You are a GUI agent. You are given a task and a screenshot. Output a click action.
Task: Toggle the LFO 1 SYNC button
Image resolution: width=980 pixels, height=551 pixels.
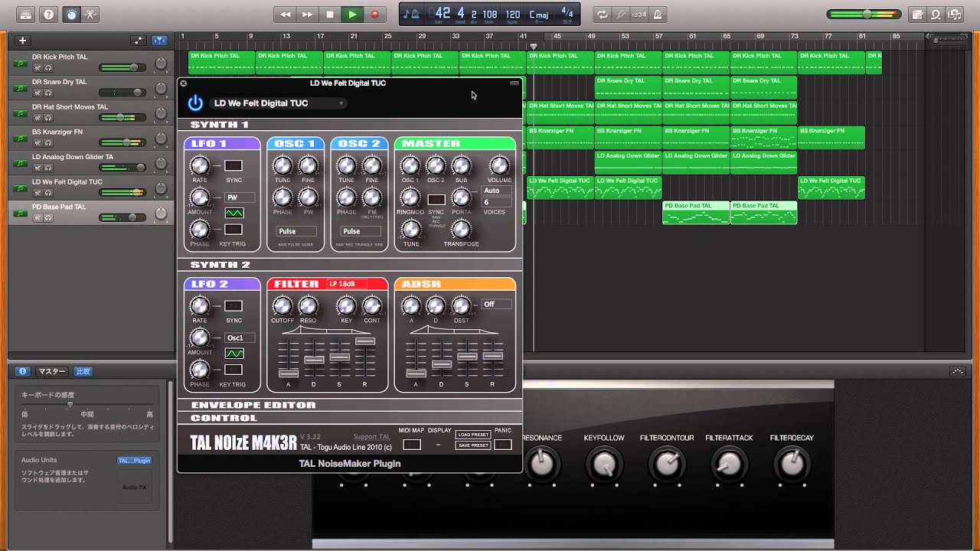(234, 165)
